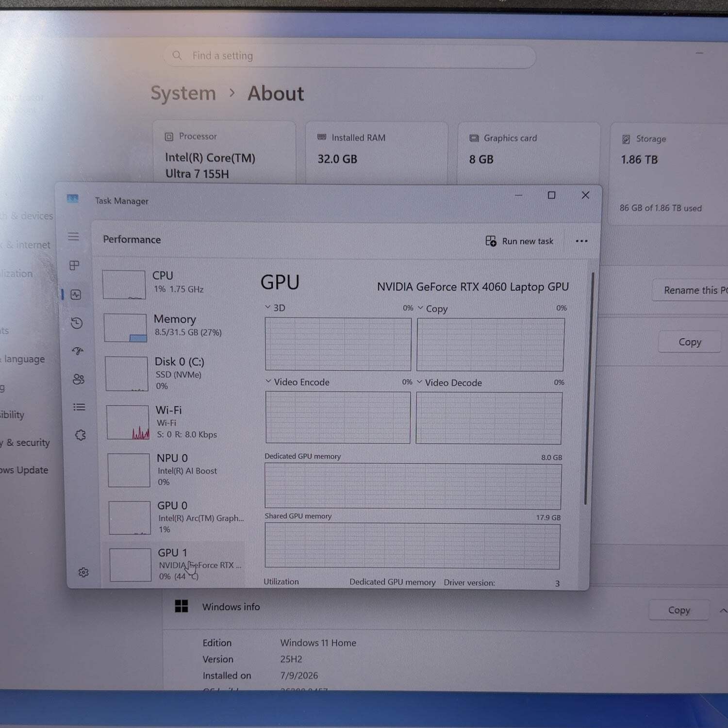Open Task Manager settings gear
The image size is (728, 728).
[83, 573]
